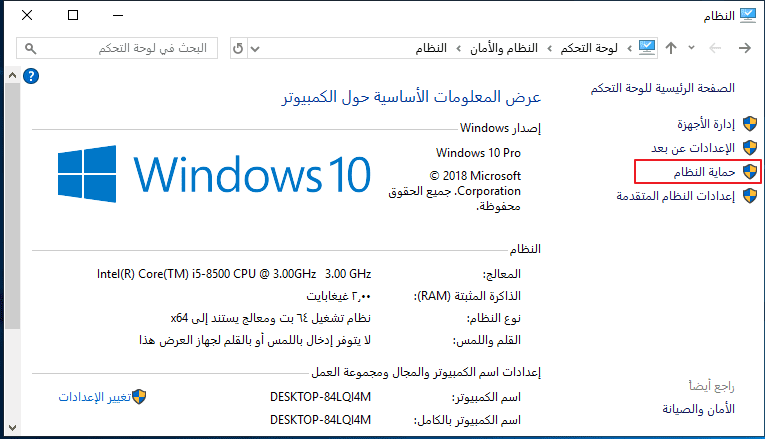Open the help question mark icon

pyautogui.click(x=31, y=76)
